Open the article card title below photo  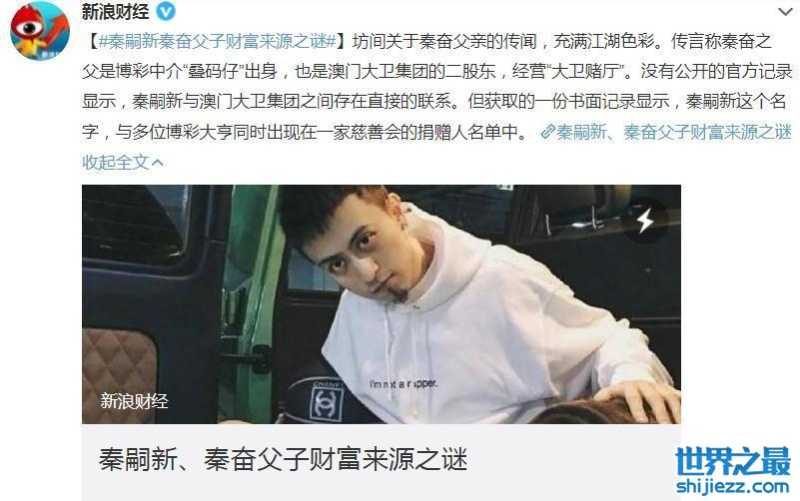pyautogui.click(x=283, y=459)
